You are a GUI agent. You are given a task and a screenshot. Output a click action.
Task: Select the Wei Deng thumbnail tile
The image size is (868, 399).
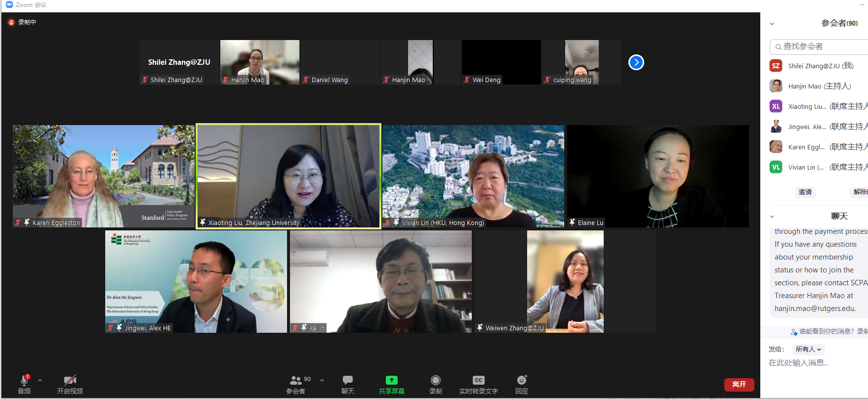(x=501, y=62)
